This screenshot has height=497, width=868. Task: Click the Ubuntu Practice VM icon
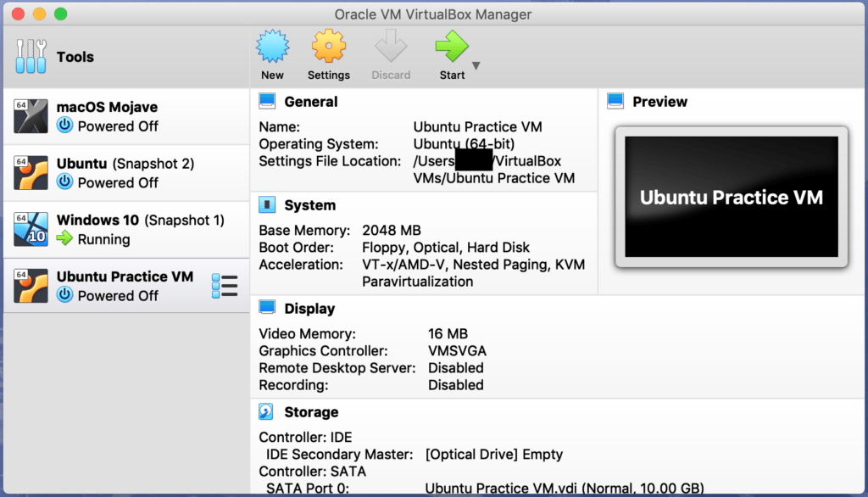pos(31,286)
